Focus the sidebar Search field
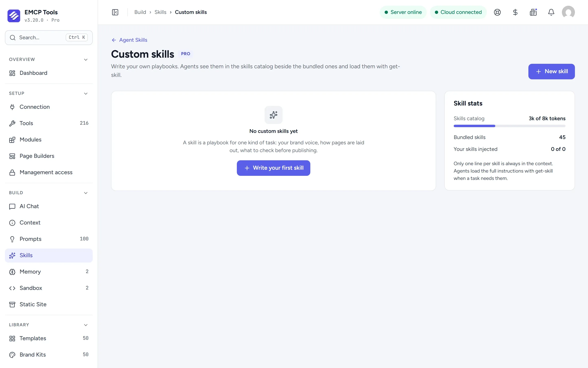 click(49, 37)
